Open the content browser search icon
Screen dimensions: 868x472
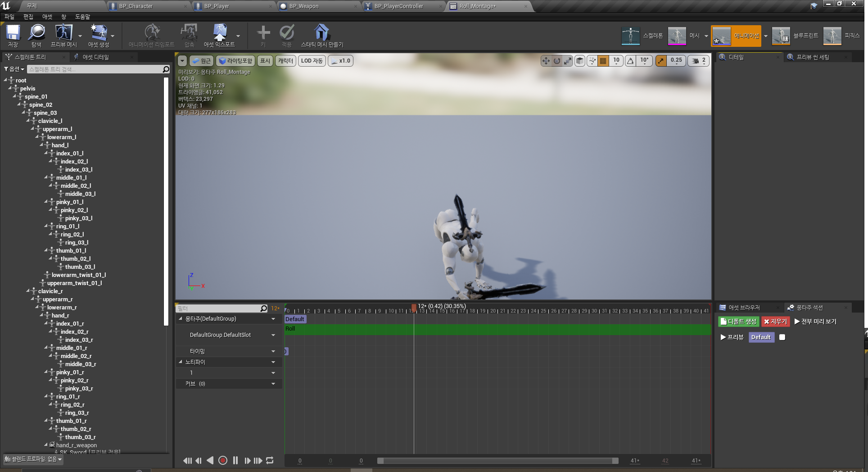pos(36,35)
